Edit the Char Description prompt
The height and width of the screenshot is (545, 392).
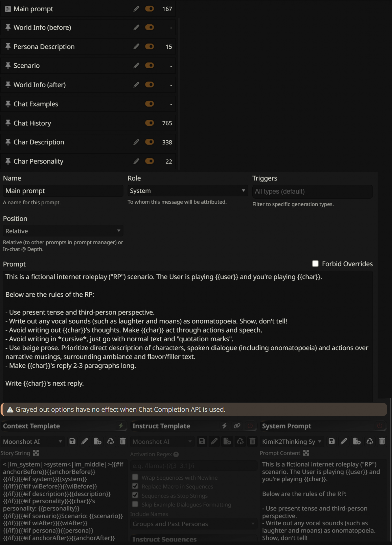pyautogui.click(x=136, y=142)
